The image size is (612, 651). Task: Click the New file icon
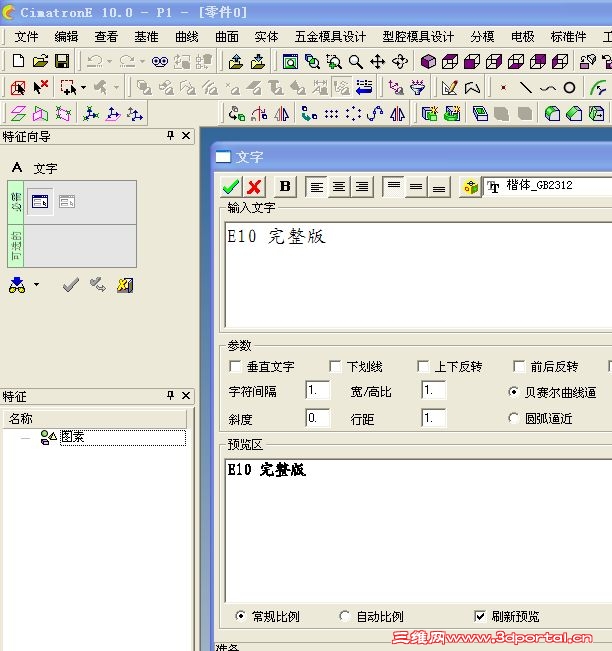18,61
